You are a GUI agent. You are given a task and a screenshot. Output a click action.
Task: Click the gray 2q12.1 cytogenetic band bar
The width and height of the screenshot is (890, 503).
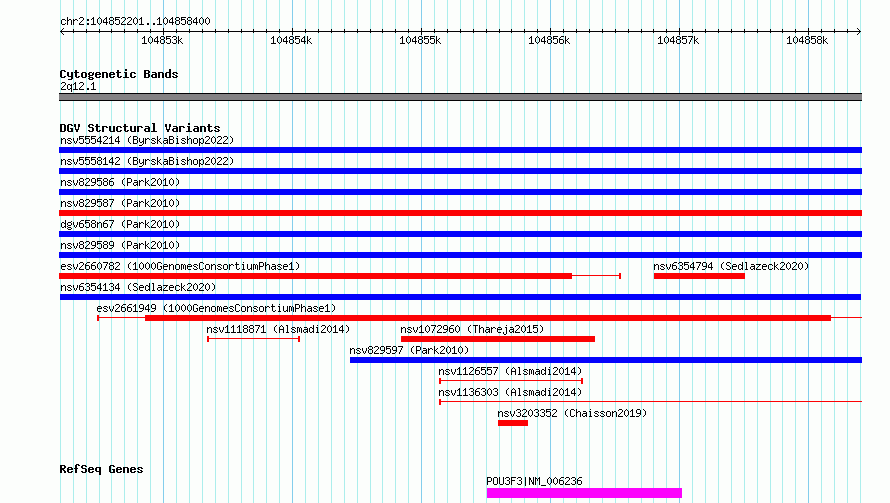(460, 97)
